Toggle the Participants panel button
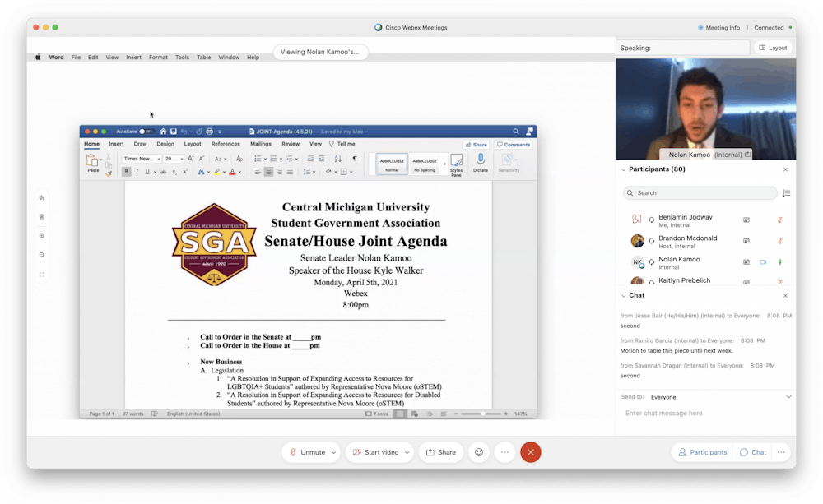The width and height of the screenshot is (823, 504). click(x=702, y=452)
